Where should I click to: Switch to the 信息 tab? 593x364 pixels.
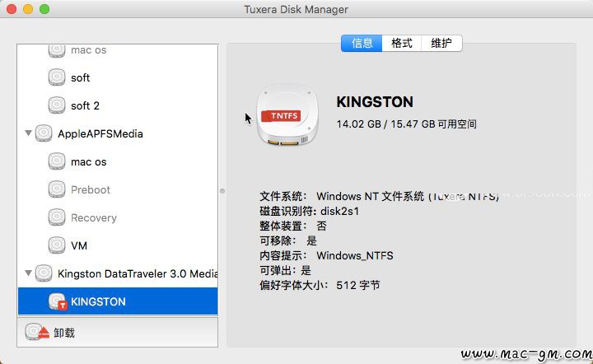pos(362,43)
